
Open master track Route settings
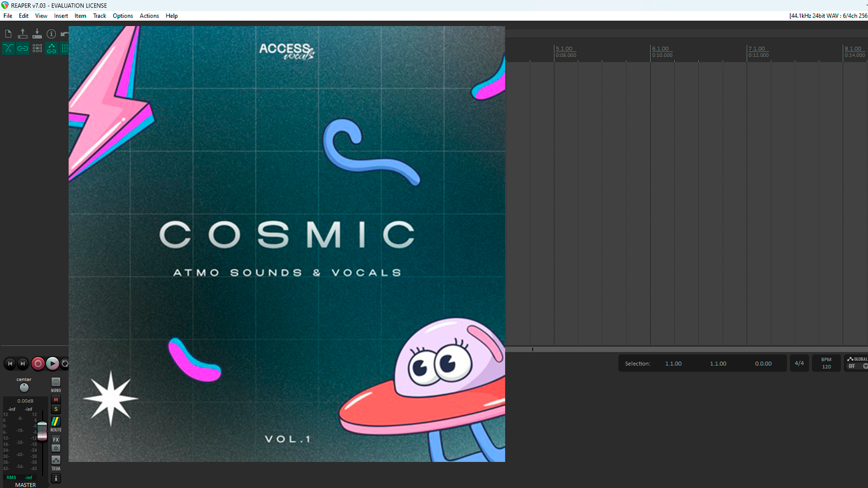[56, 421]
